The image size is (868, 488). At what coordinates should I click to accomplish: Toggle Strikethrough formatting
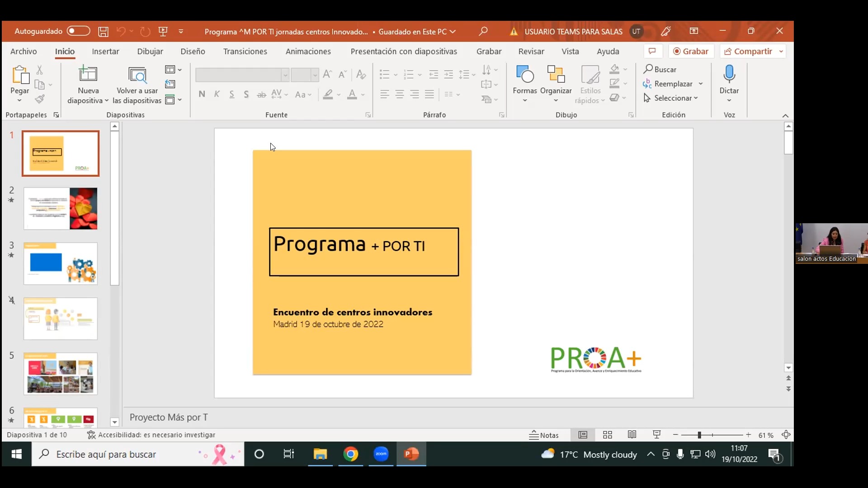pyautogui.click(x=261, y=94)
